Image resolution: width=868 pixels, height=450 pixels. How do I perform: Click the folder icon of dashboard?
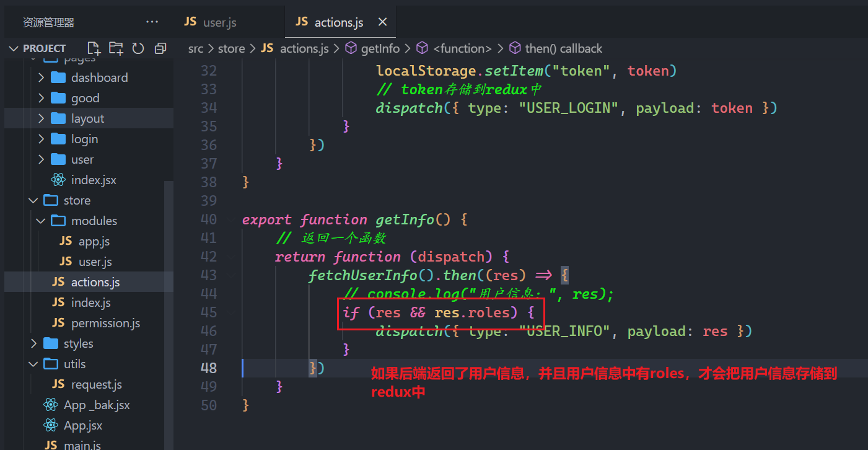point(58,77)
